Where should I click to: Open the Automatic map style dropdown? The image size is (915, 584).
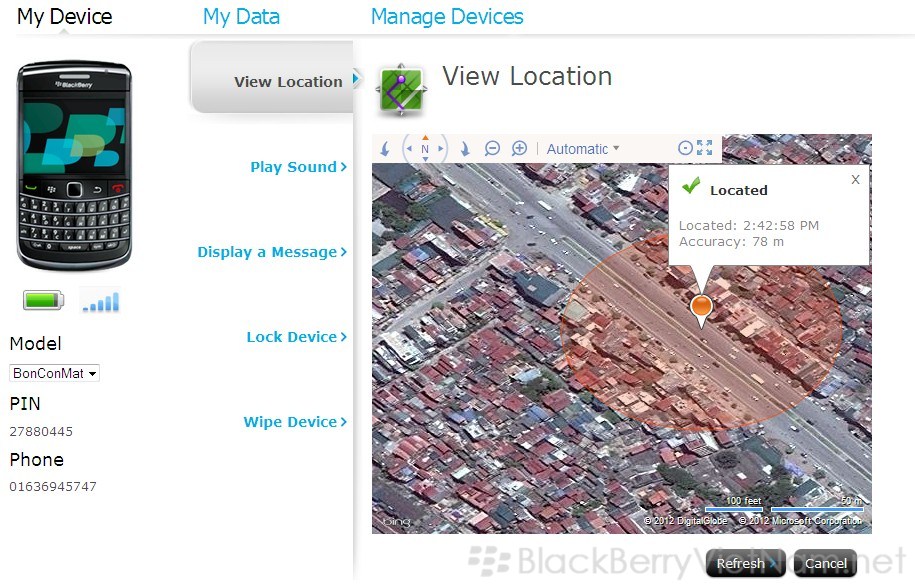coord(583,149)
